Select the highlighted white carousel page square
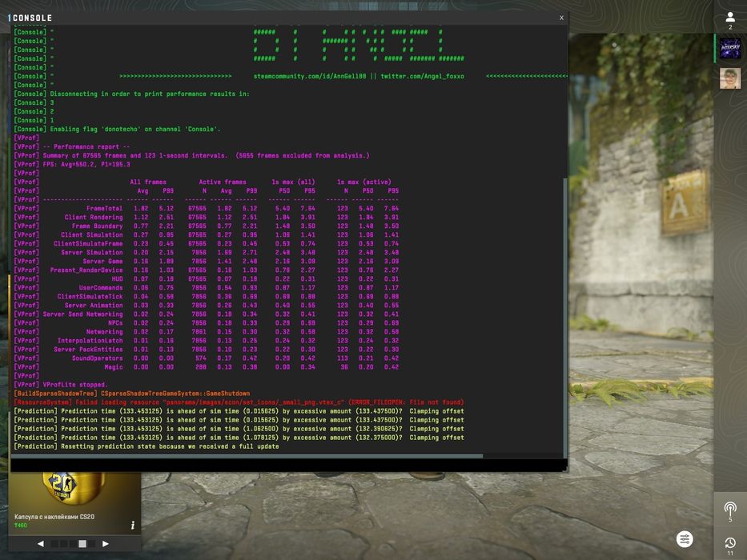747x560 pixels. [82, 543]
